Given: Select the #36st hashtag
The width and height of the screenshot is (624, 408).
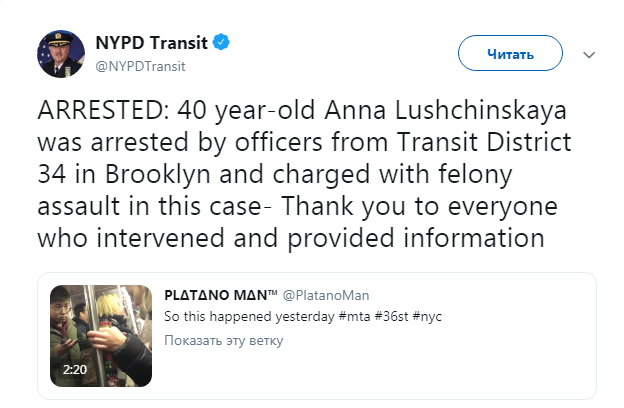Looking at the screenshot, I should [391, 317].
